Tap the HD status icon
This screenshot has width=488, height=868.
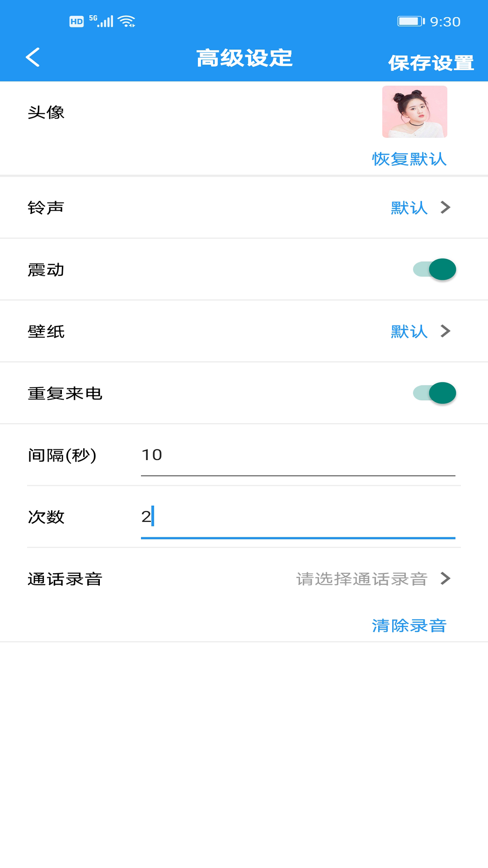click(x=76, y=21)
